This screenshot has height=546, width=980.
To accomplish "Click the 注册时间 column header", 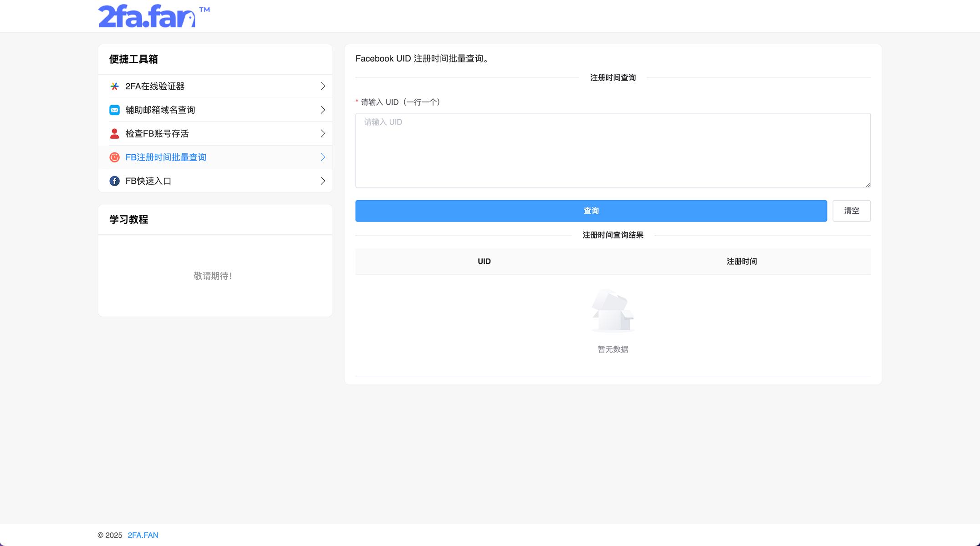I will point(742,262).
